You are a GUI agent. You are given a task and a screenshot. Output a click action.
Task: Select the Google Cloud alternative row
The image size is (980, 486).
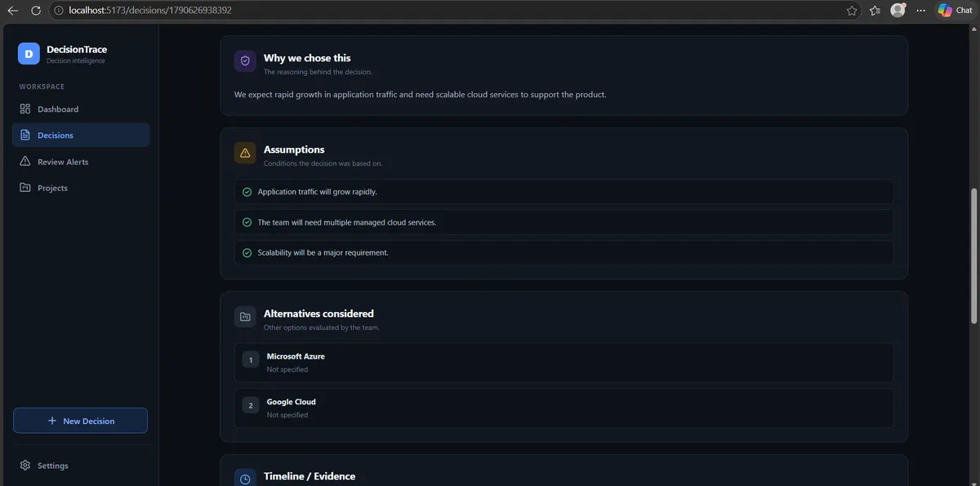(x=563, y=408)
